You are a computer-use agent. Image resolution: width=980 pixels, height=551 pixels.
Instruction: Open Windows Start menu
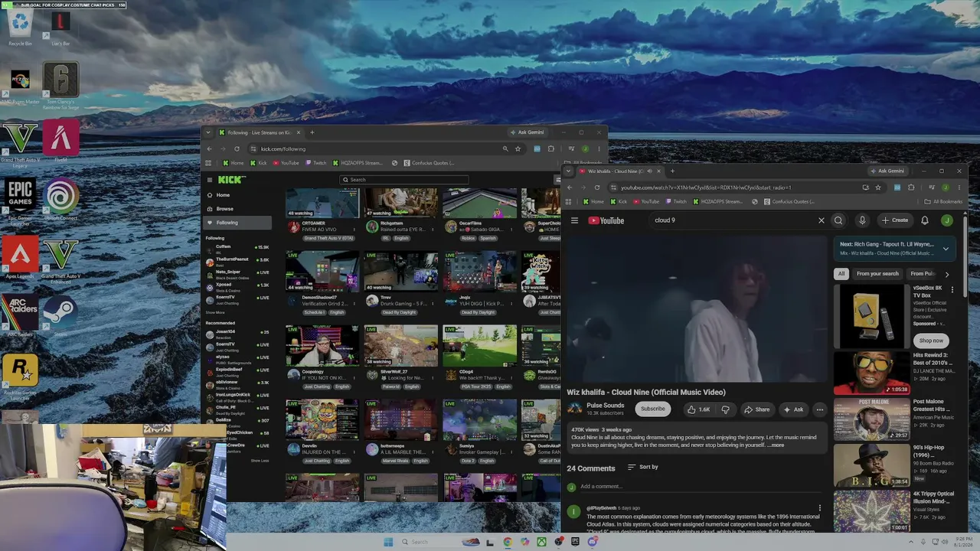click(388, 542)
